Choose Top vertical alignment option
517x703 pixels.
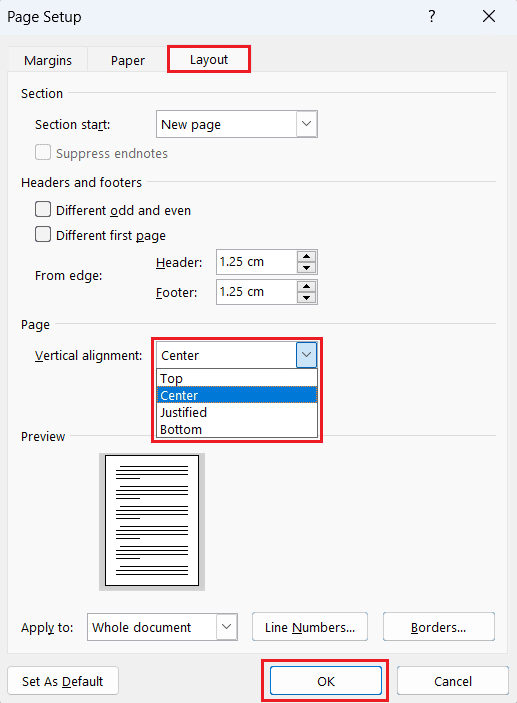(x=237, y=378)
